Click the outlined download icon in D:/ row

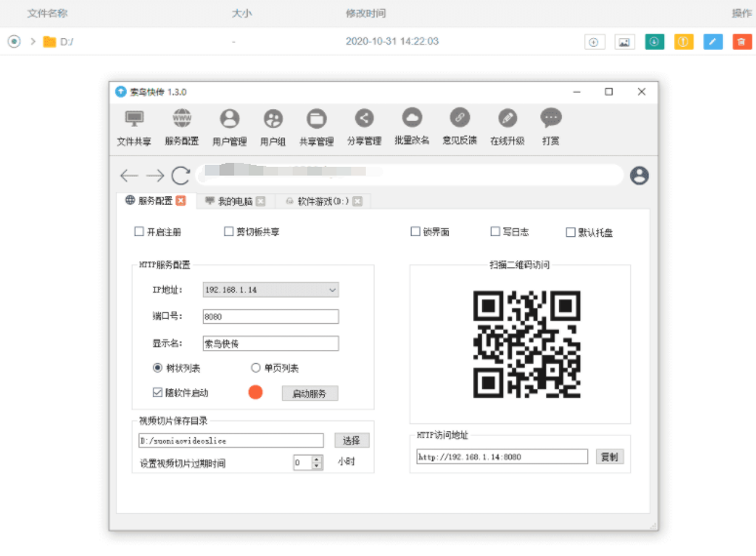click(x=594, y=43)
